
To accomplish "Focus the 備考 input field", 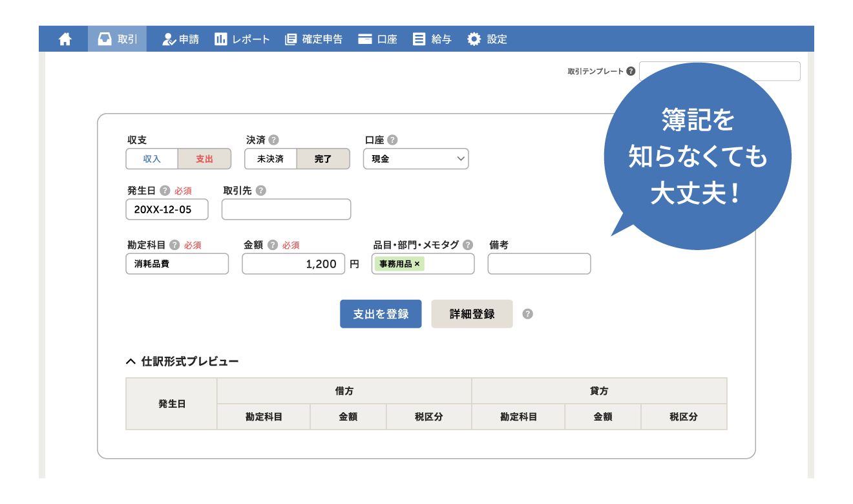I will (539, 264).
